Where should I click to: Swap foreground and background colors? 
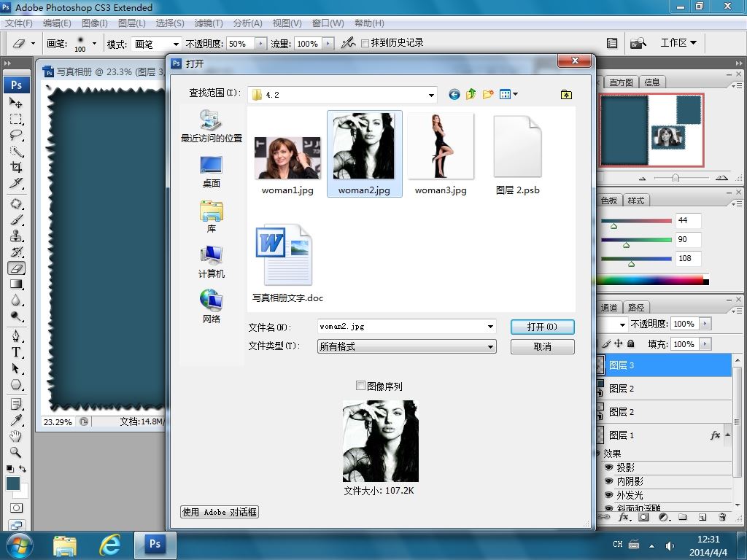pos(23,469)
